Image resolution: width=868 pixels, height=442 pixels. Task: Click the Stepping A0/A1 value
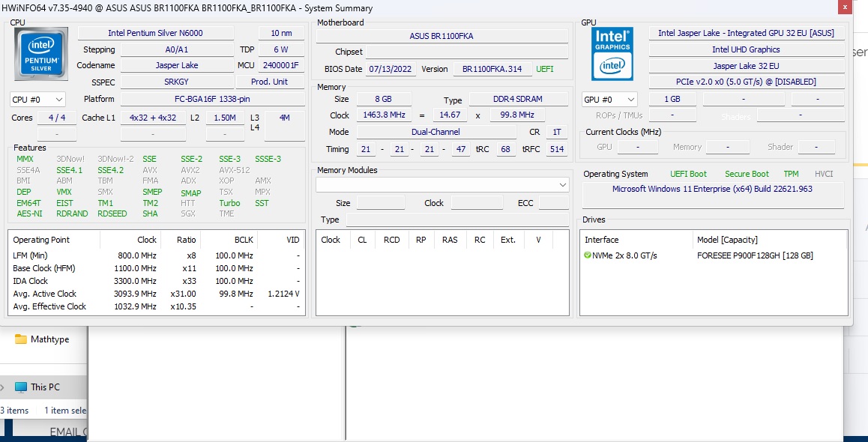(177, 49)
